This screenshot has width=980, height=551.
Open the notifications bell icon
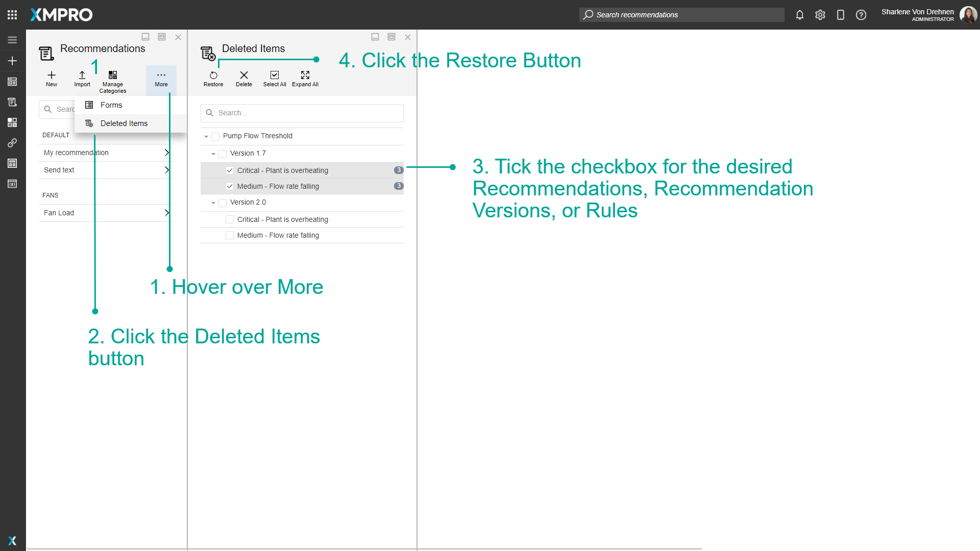[x=799, y=15]
